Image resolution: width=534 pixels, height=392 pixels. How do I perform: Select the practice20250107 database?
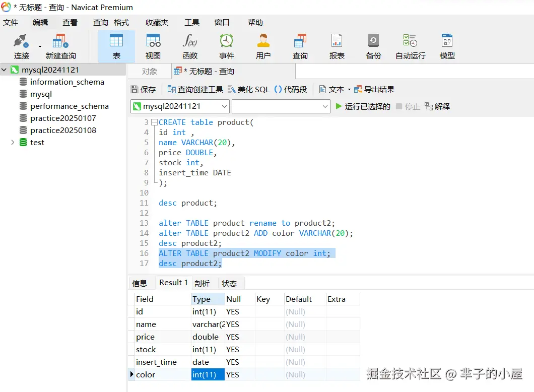[63, 118]
